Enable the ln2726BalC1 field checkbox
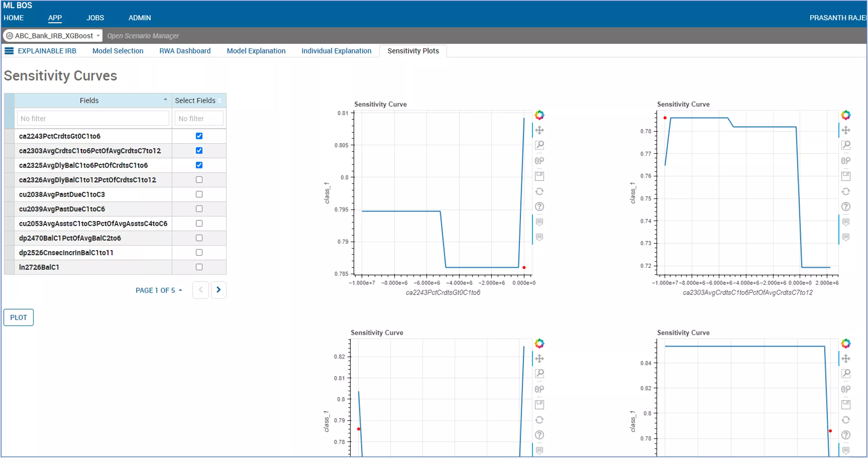The image size is (868, 458). coord(199,267)
